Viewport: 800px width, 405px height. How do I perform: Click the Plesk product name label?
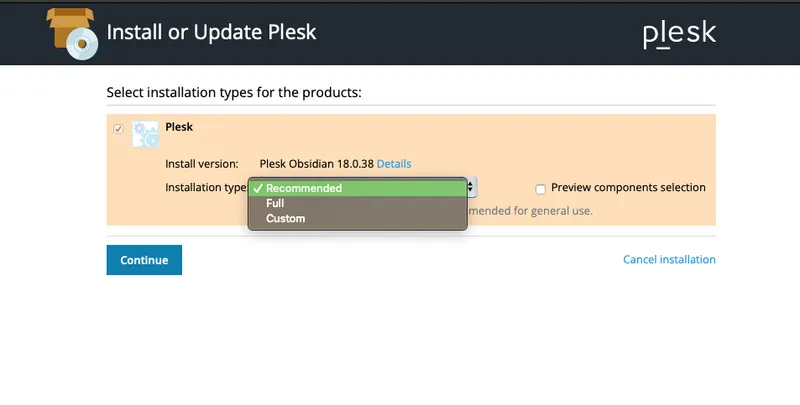[179, 128]
